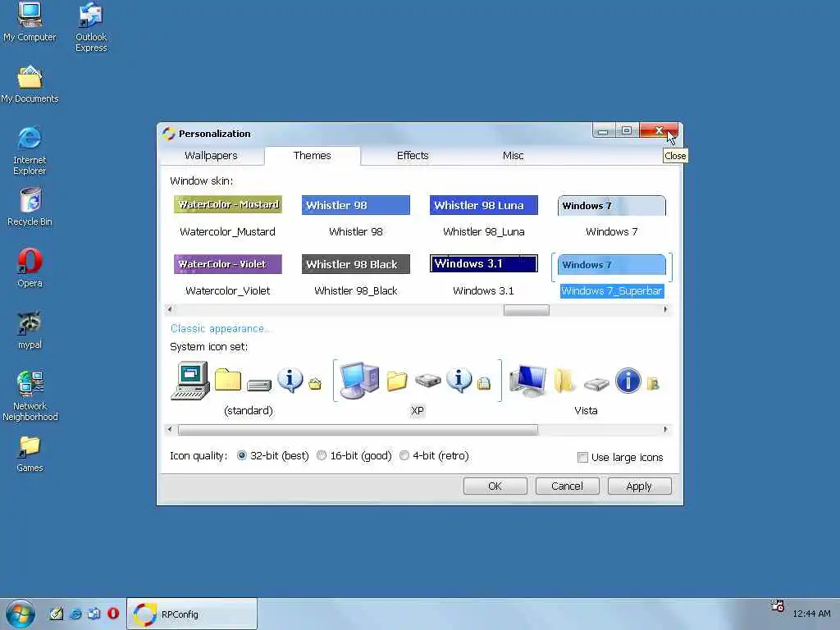Click the RPConfig taskbar button
Image resolution: width=840 pixels, height=630 pixels.
(192, 614)
